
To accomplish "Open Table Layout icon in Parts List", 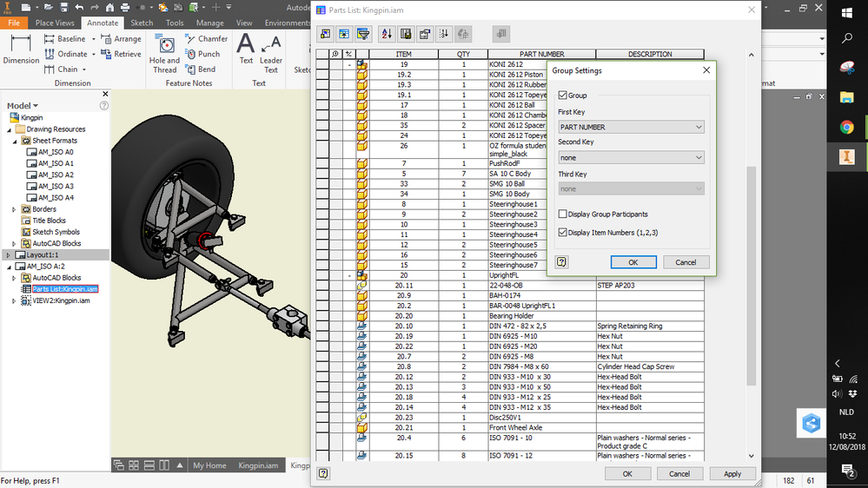I will (425, 34).
